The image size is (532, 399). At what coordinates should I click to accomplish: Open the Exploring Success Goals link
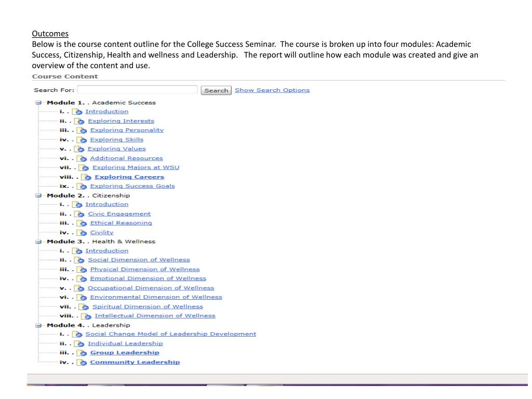point(132,187)
